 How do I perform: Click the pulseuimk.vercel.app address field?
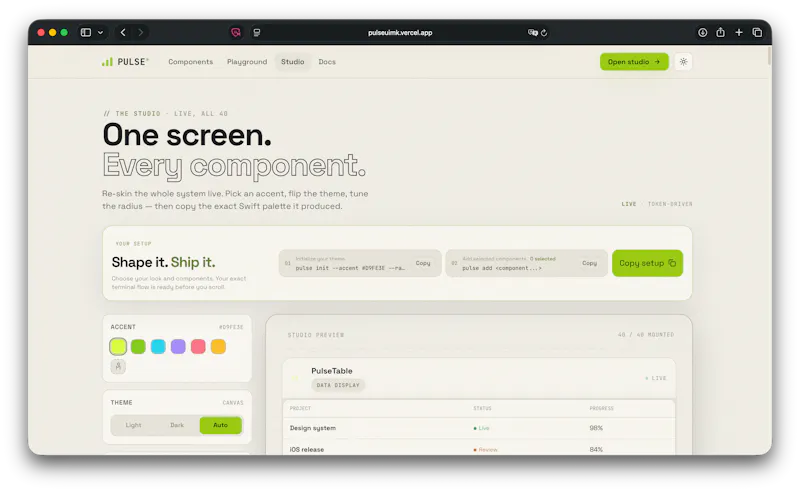click(400, 33)
